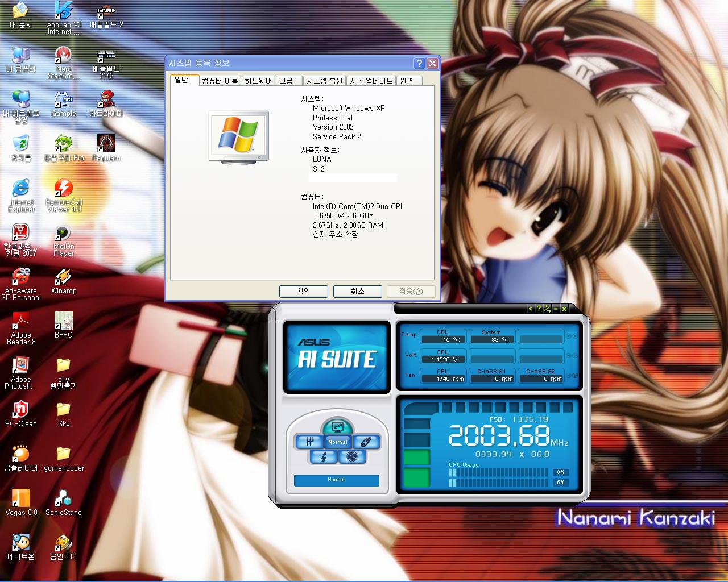Select the Adobe Photoshop desktop shortcut
The image size is (728, 582).
(21, 373)
